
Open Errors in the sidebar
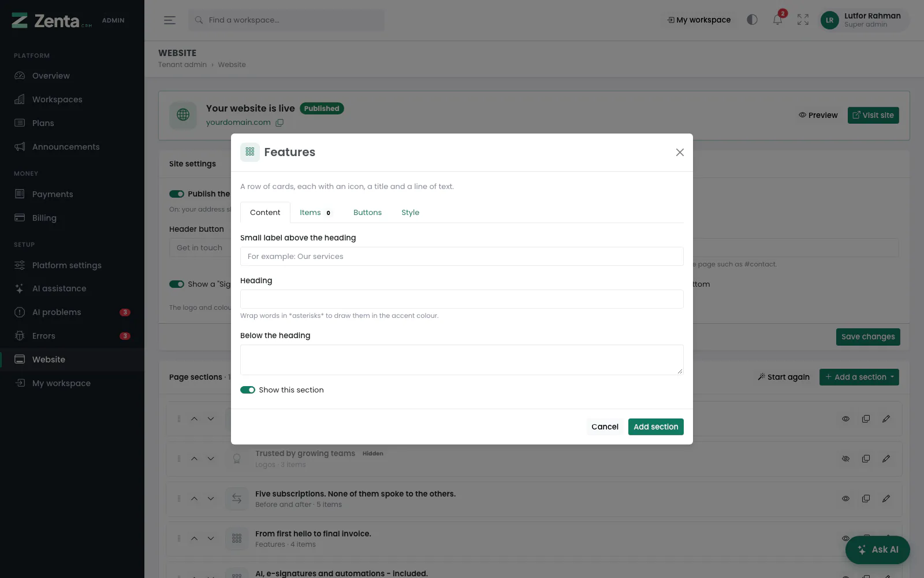pyautogui.click(x=72, y=336)
